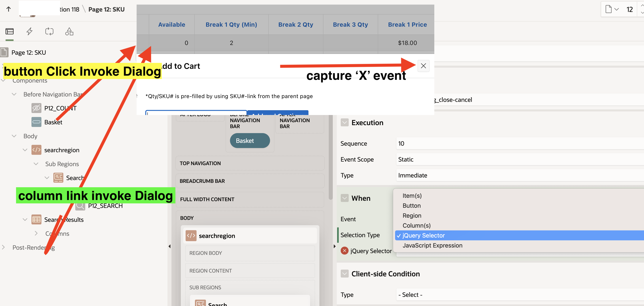Open the Rendering tree tab icon
Viewport: 644px width, 306px height.
[10, 31]
